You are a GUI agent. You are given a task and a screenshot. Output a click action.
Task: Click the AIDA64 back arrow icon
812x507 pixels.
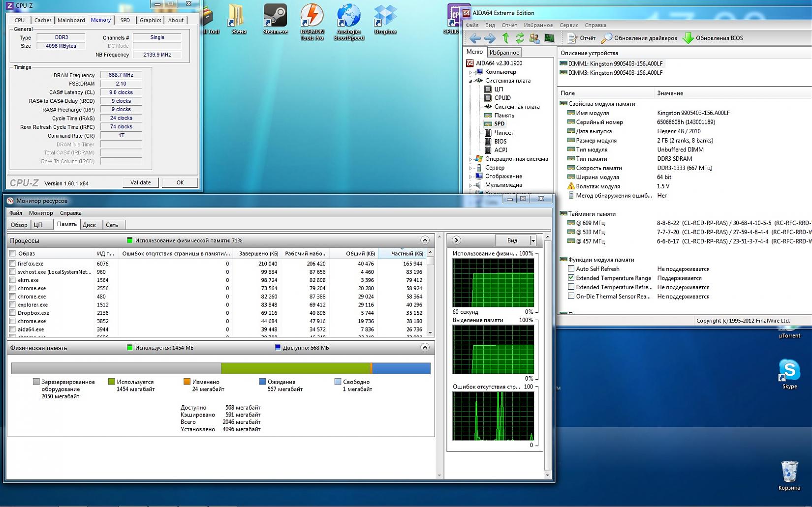coord(475,38)
